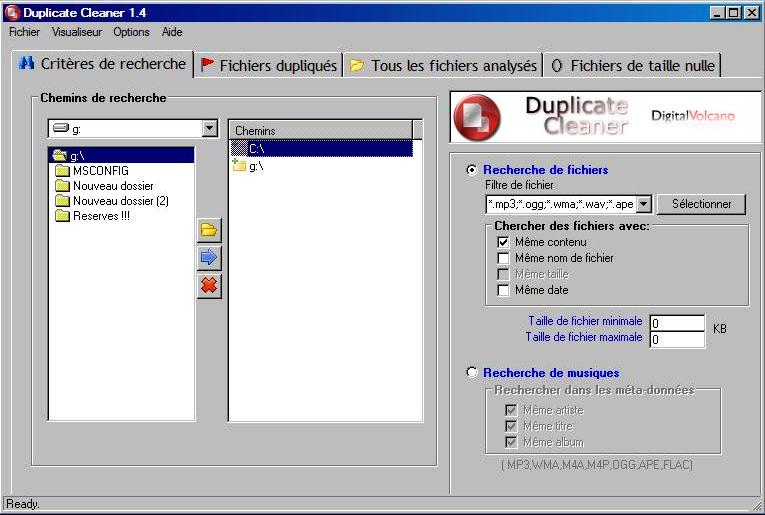The image size is (765, 515).
Task: Click the Ready status bar text
Action: tap(22, 504)
